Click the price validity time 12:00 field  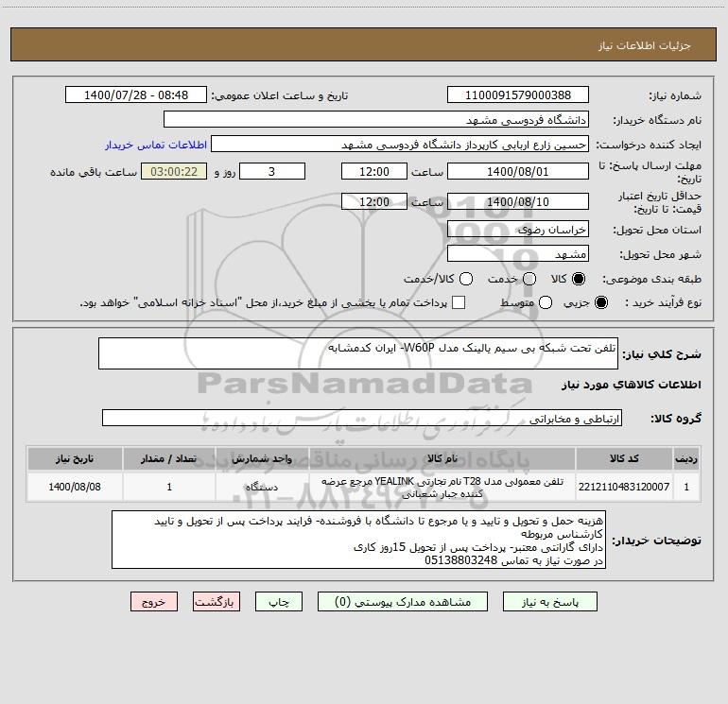point(374,202)
